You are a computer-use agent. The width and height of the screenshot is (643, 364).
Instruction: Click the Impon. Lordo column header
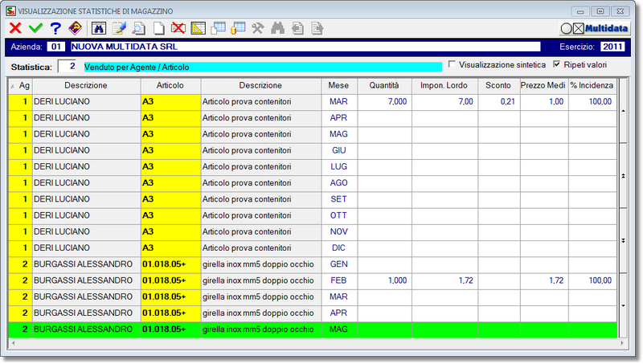(x=444, y=86)
